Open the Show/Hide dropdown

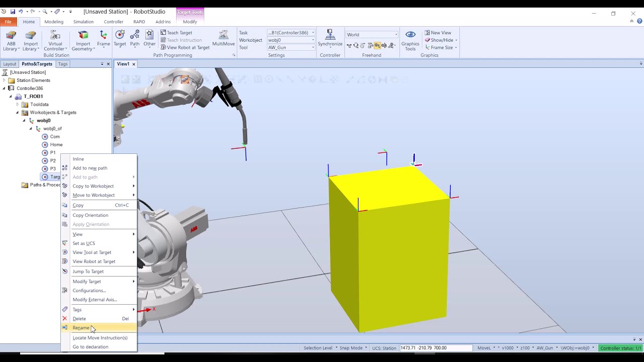pos(441,40)
